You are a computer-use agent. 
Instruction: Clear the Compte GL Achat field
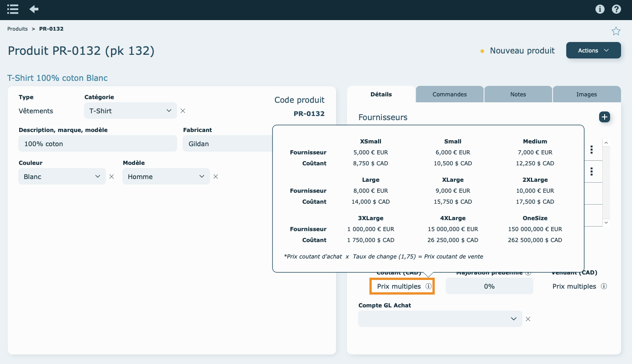click(x=528, y=319)
